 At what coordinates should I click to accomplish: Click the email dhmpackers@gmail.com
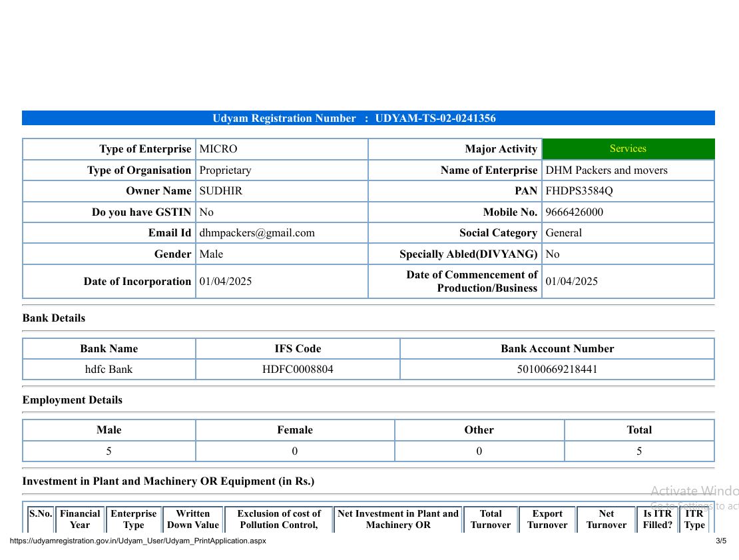point(257,233)
